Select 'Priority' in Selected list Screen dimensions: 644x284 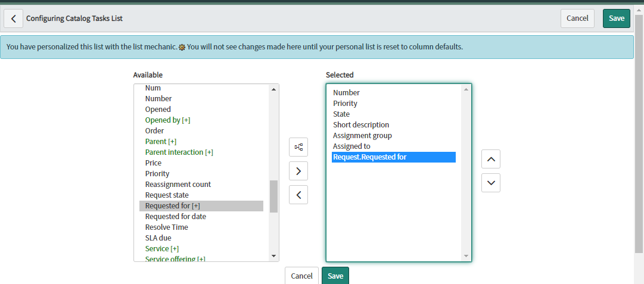click(x=393, y=104)
